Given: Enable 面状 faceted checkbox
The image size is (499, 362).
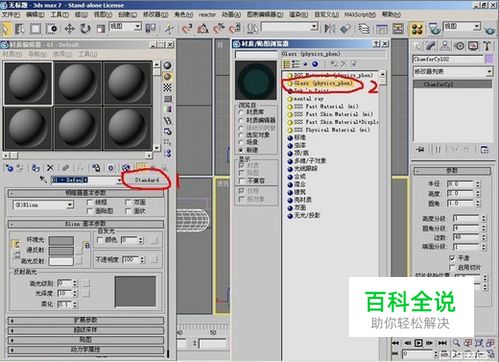Looking at the screenshot, I should pyautogui.click(x=128, y=211).
